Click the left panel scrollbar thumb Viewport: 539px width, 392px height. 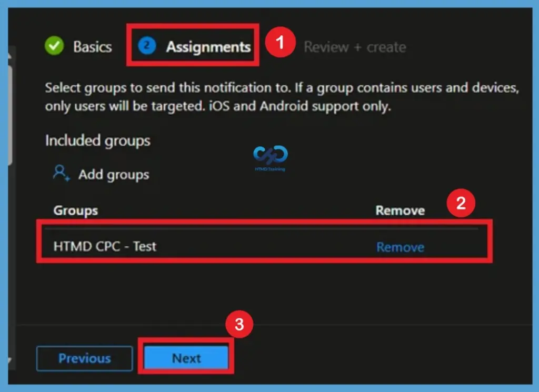(11, 115)
